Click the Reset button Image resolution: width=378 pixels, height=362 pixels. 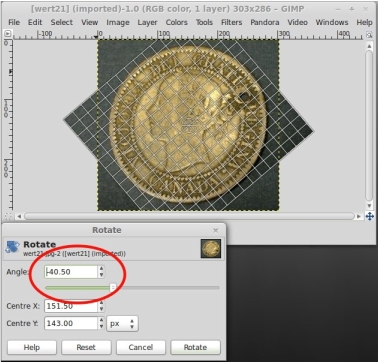86,347
